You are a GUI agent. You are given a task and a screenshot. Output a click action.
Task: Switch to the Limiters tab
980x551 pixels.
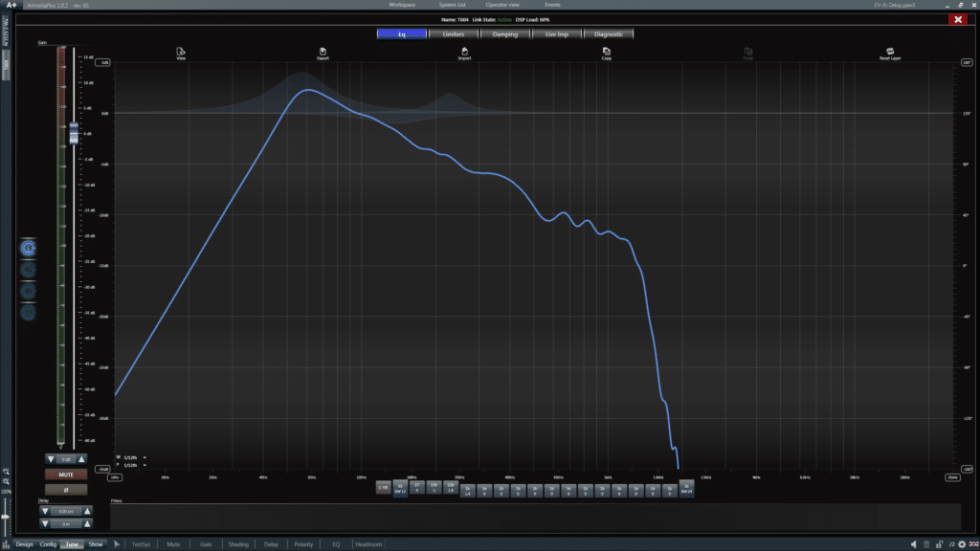(454, 34)
